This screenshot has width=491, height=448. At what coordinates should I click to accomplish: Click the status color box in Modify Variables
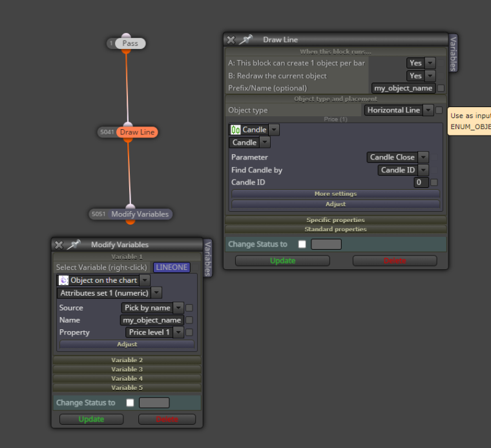tap(154, 403)
